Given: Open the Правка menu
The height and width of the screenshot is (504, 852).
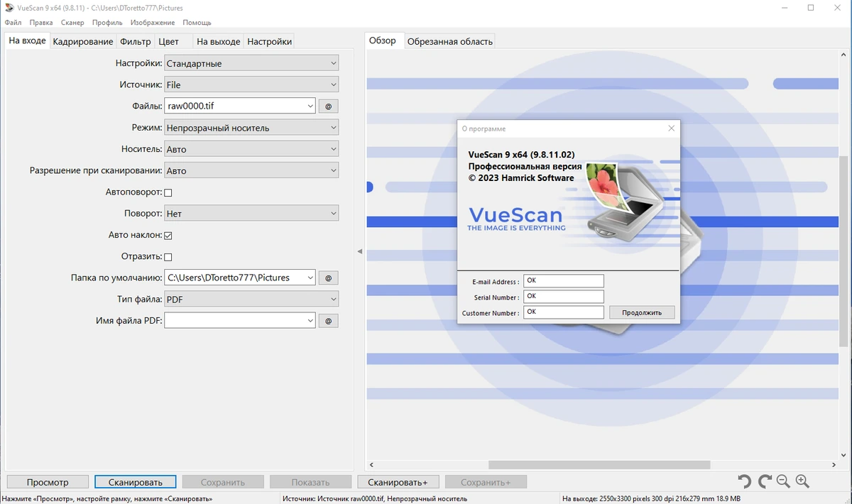Looking at the screenshot, I should [x=41, y=23].
